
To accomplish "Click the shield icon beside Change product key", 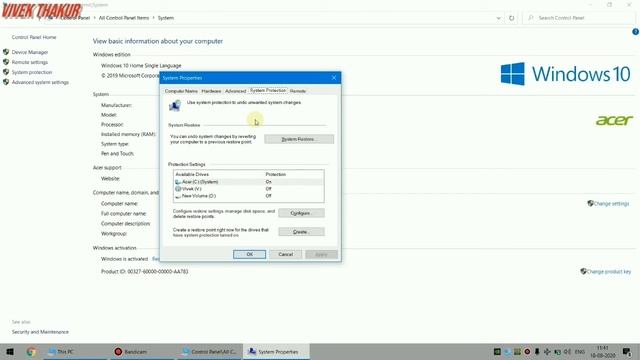I will [x=583, y=271].
